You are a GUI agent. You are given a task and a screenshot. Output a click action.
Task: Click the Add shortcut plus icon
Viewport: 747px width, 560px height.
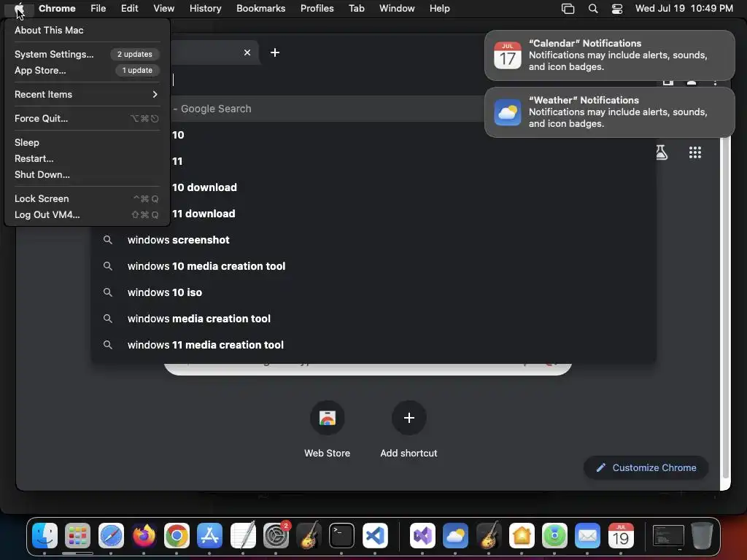[409, 418]
